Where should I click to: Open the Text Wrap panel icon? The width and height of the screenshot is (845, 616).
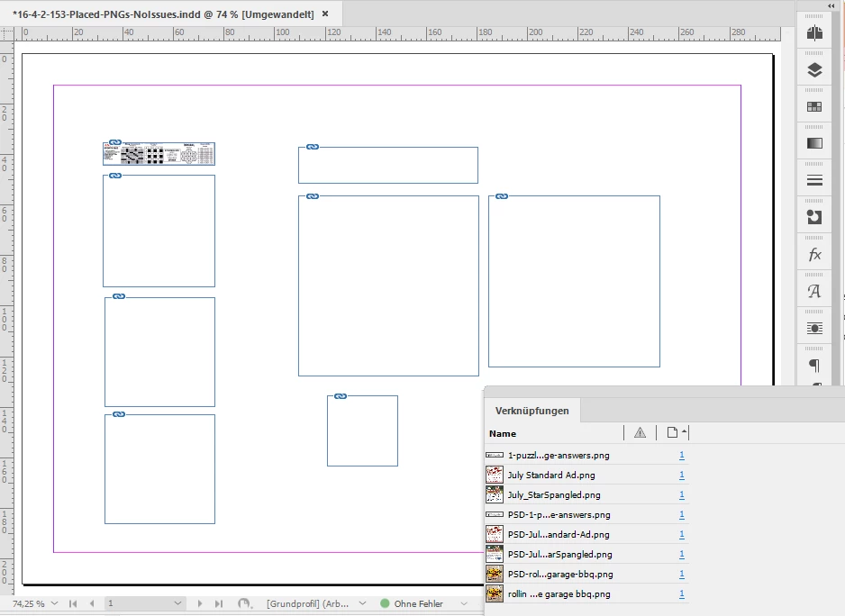coord(814,328)
